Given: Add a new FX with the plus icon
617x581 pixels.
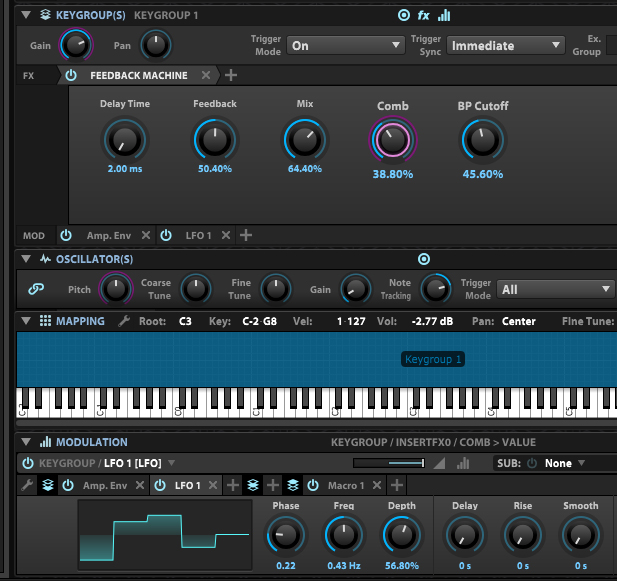Looking at the screenshot, I should pos(231,75).
